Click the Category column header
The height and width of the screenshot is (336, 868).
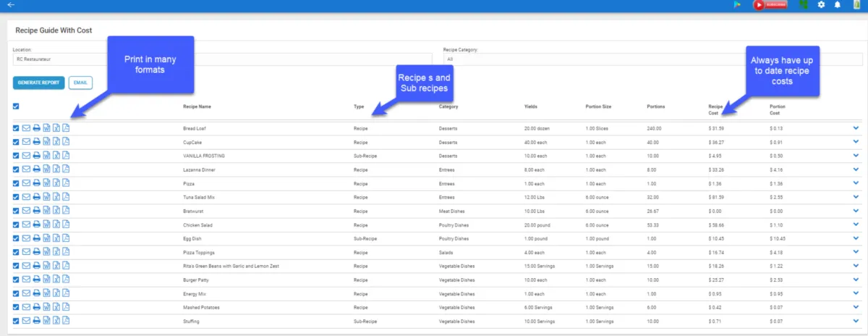(x=448, y=106)
